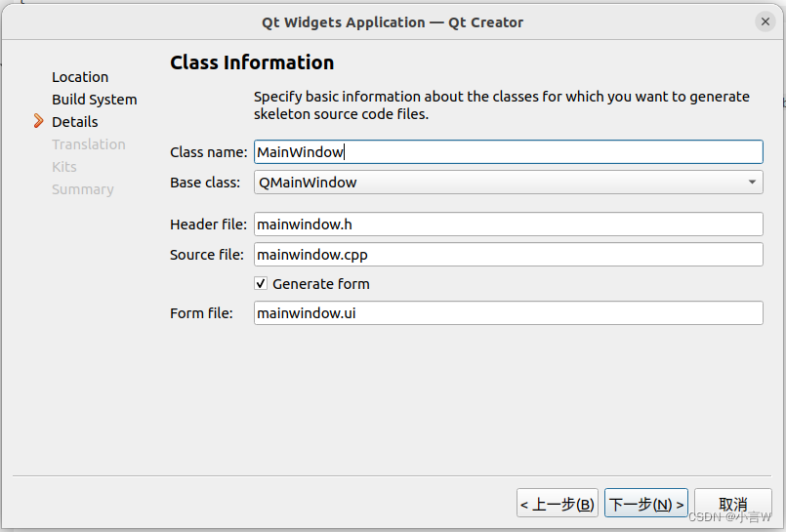The height and width of the screenshot is (532, 786).
Task: Close the Qt Widgets Application dialog
Action: tap(765, 21)
